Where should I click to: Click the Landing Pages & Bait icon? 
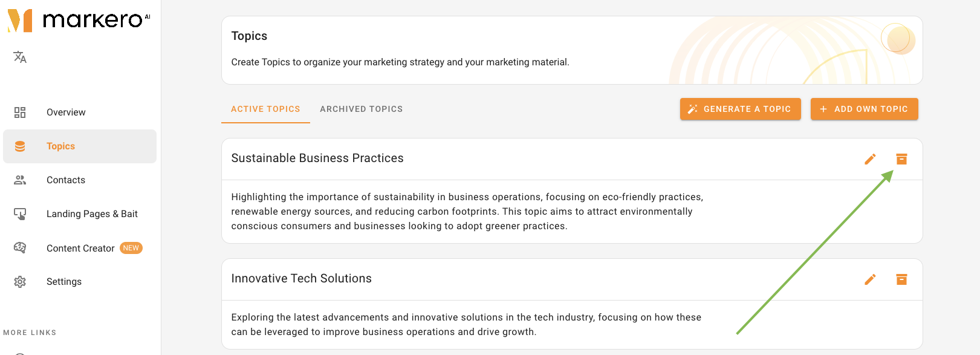[20, 214]
